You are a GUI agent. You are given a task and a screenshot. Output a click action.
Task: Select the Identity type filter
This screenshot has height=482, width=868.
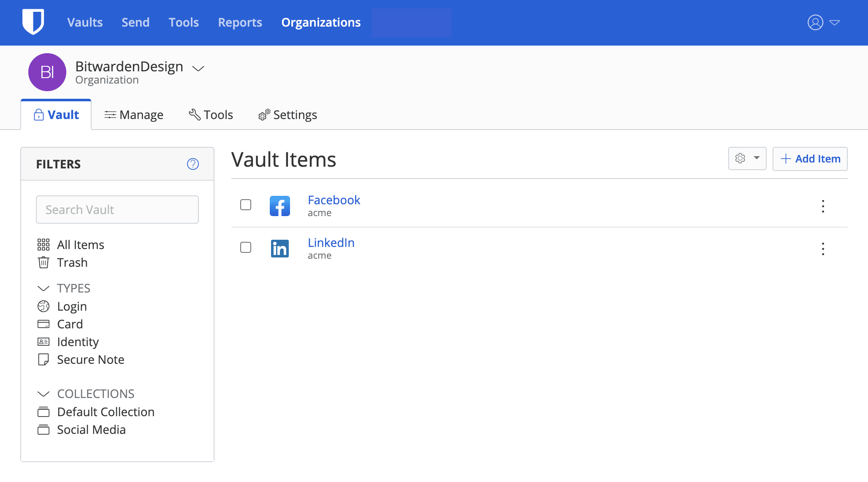78,342
